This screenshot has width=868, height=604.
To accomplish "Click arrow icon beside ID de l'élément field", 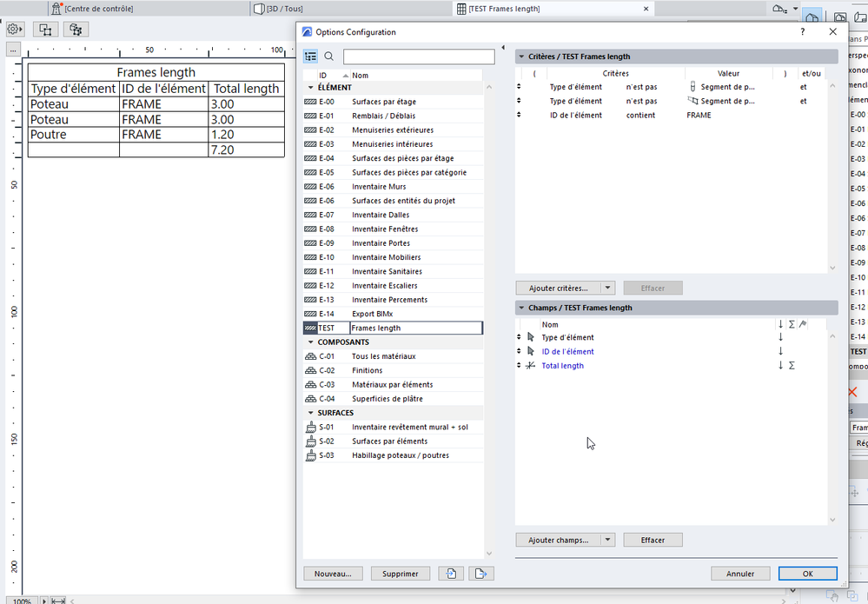I will [x=531, y=351].
